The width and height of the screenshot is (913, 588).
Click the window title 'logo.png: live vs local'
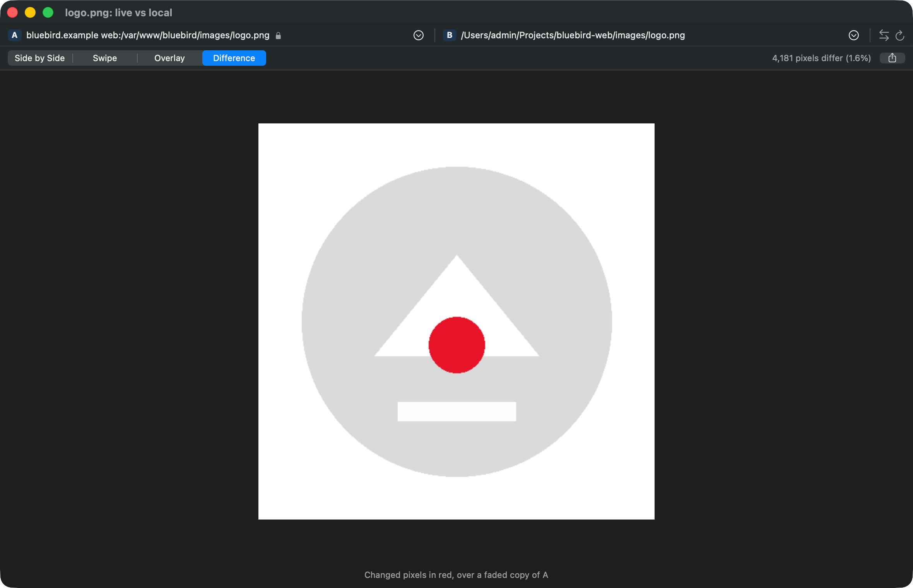tap(118, 13)
